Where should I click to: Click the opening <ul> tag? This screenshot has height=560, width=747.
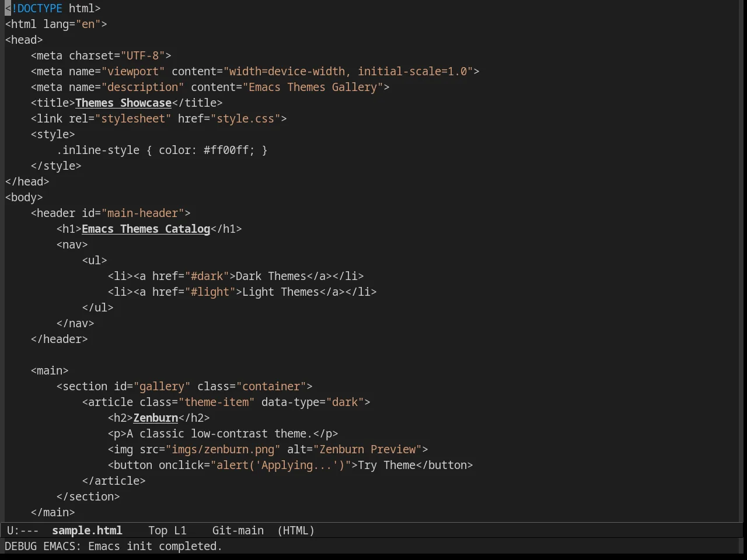(95, 260)
